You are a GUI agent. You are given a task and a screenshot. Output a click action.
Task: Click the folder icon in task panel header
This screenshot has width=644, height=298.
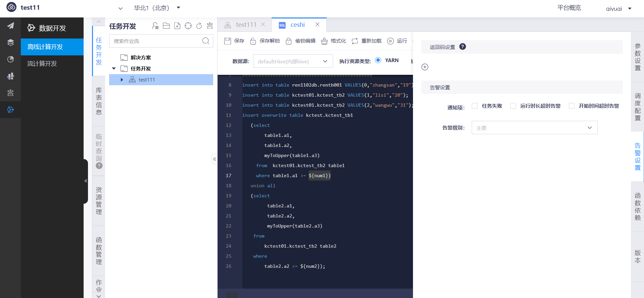click(x=166, y=26)
